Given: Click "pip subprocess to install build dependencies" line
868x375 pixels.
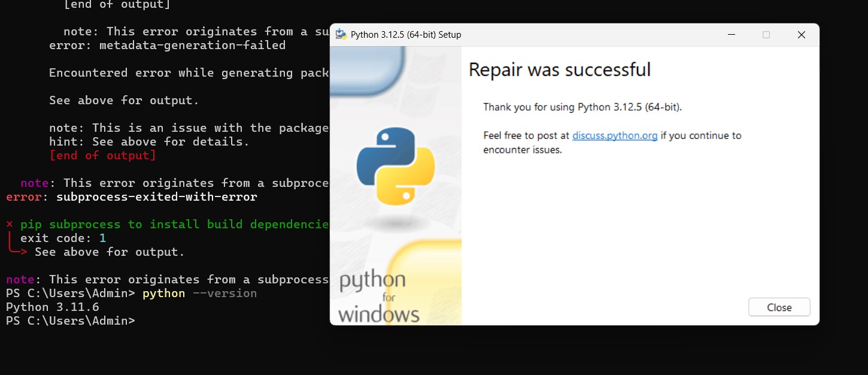Looking at the screenshot, I should tap(174, 225).
